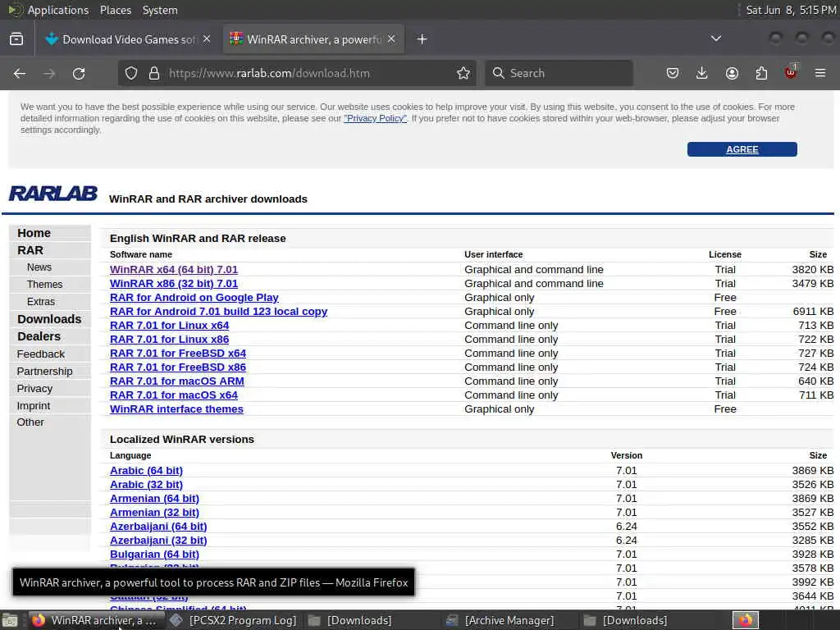The width and height of the screenshot is (840, 630).
Task: Go to Home in the sidebar
Action: 34,233
